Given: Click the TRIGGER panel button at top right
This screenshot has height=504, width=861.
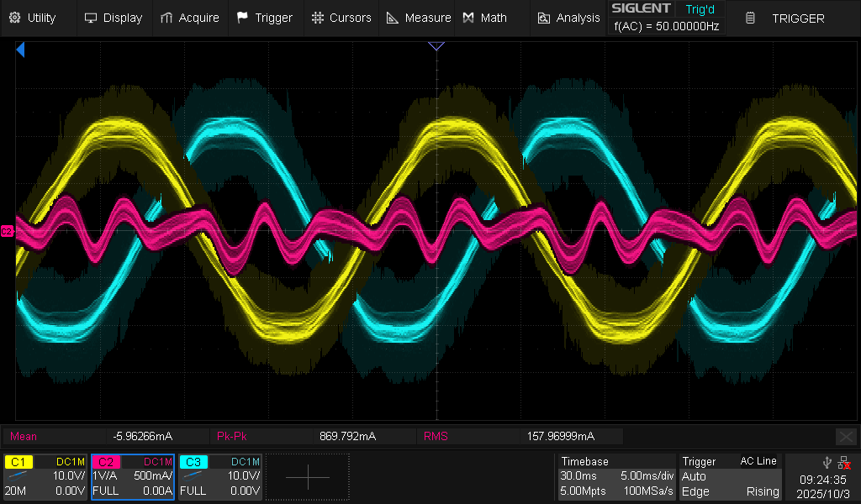Looking at the screenshot, I should pyautogui.click(x=788, y=18).
